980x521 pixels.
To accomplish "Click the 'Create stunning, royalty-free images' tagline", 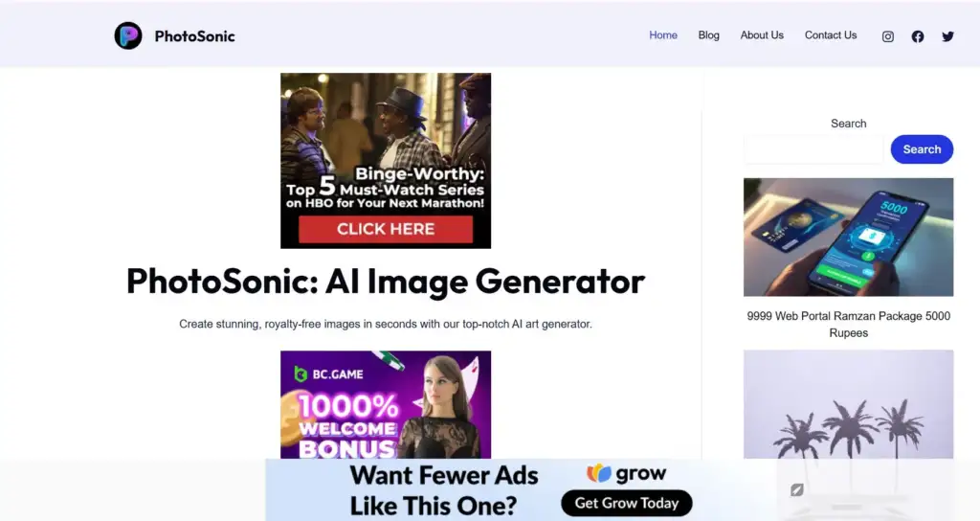I will click(386, 324).
